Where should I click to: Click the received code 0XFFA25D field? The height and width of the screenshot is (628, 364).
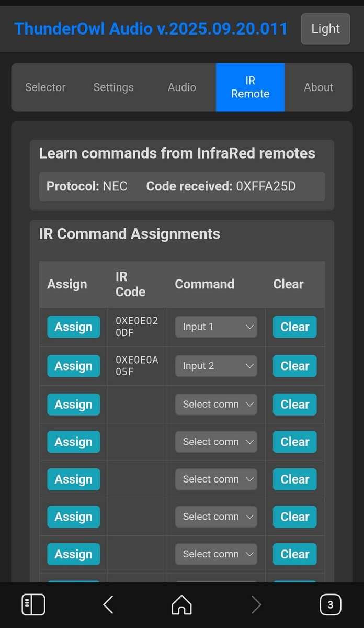click(266, 186)
